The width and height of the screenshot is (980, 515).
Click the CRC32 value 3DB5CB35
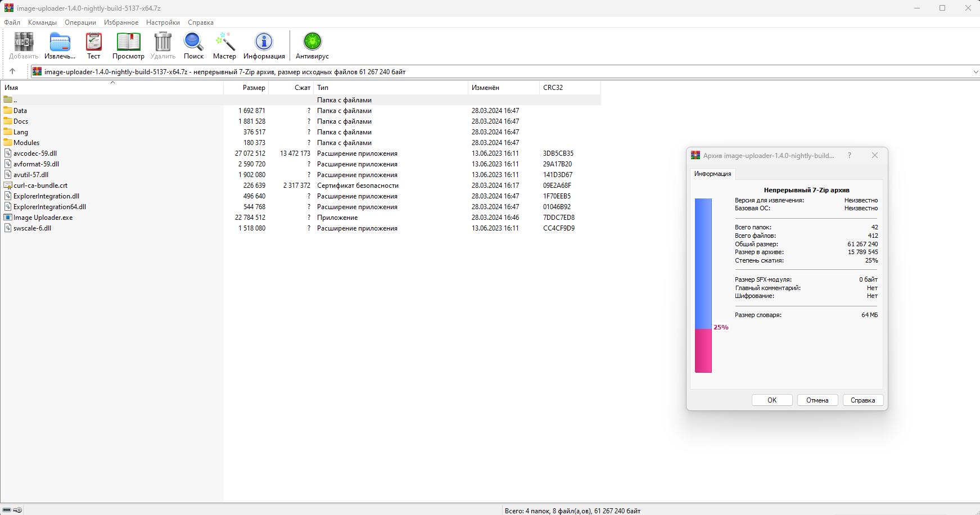pyautogui.click(x=558, y=153)
